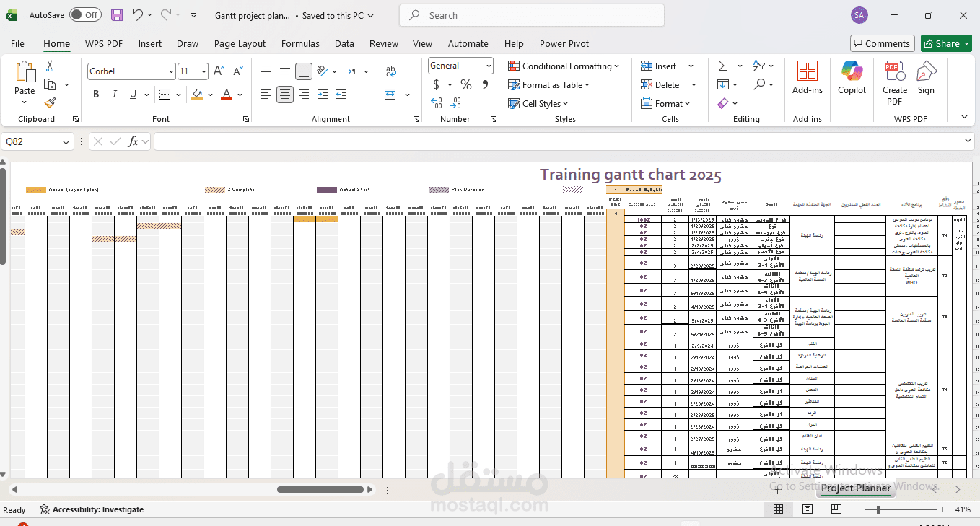Screen dimensions: 980x526
Task: Open the File menu
Action: pyautogui.click(x=17, y=43)
